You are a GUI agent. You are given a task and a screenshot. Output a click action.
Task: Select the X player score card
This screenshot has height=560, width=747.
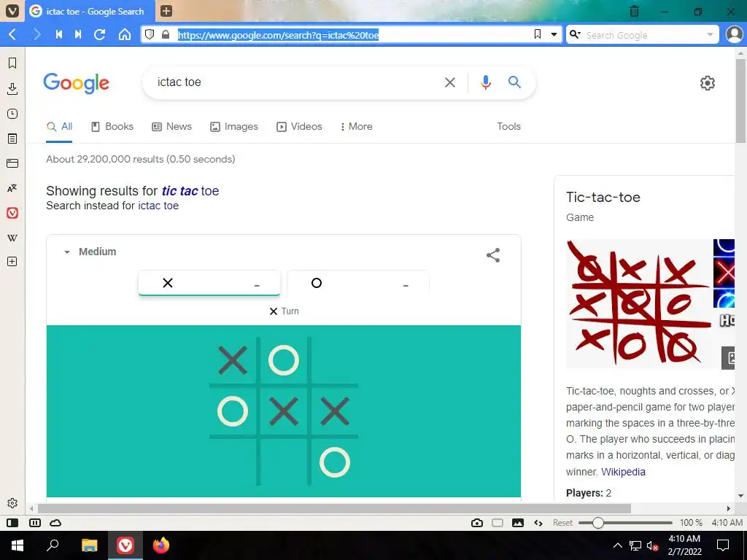209,284
